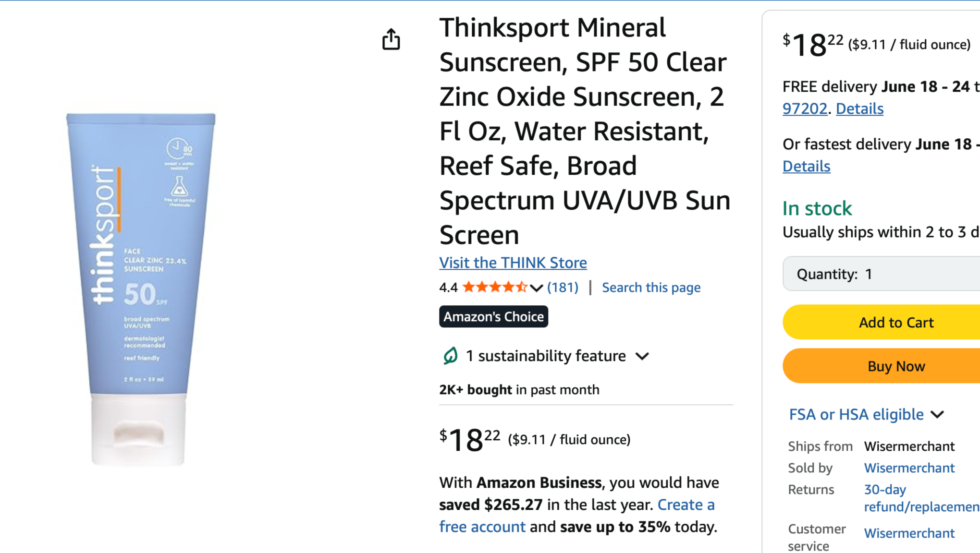Open Details link under fastest delivery
Screen dimensions: 980x553
[806, 166]
